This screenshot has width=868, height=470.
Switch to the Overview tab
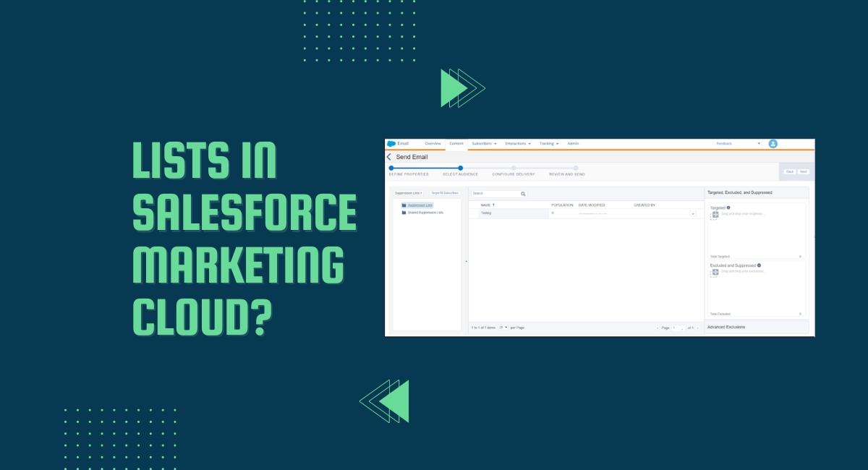click(x=433, y=144)
